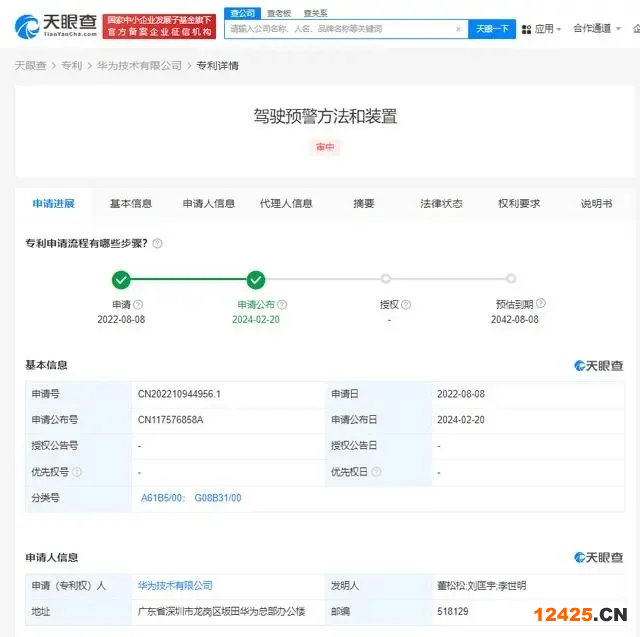Click the grid icon next to 应用
This screenshot has height=637, width=640.
pos(526,29)
